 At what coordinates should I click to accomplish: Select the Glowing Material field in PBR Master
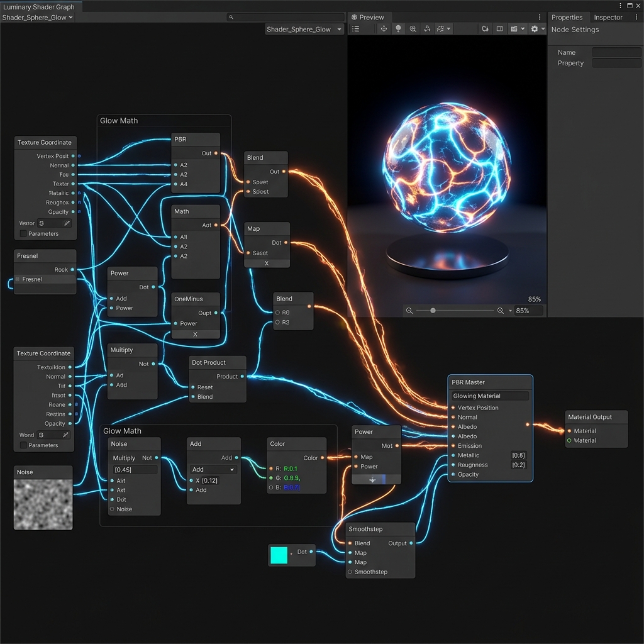490,396
